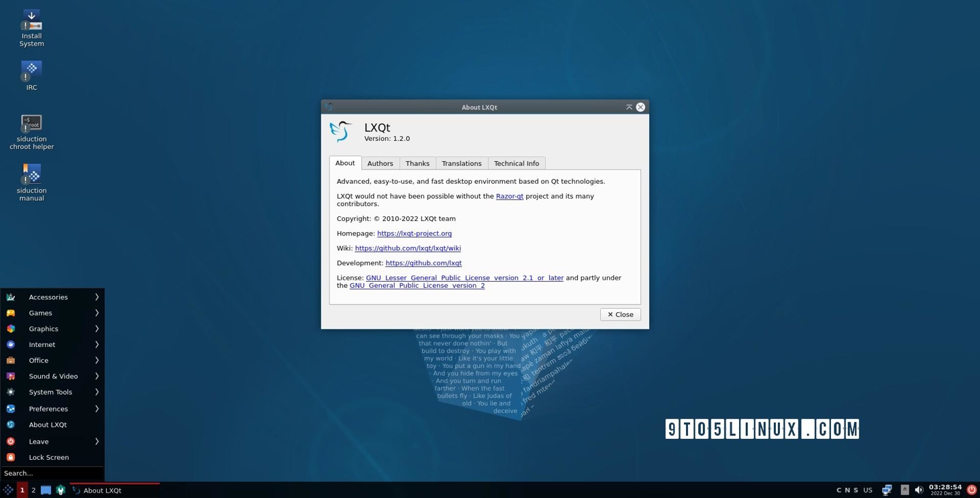Click the Games category icon
The width and height of the screenshot is (980, 498).
pos(11,313)
